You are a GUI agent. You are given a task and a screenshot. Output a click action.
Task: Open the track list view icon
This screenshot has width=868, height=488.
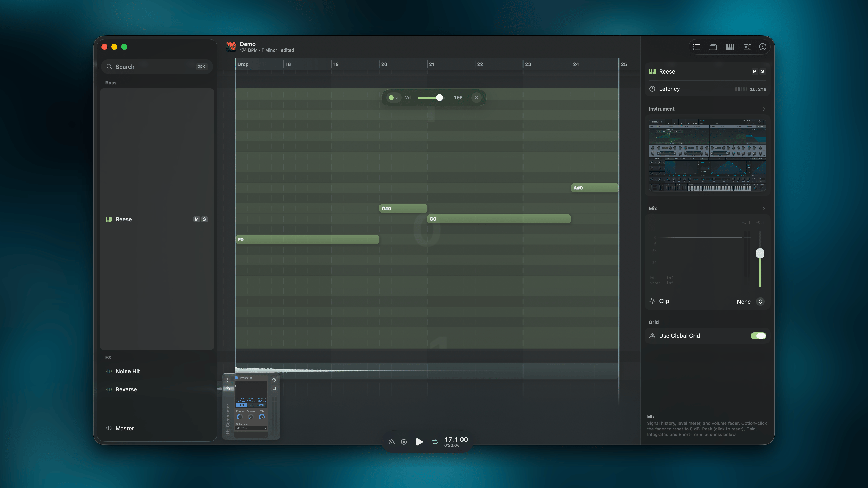[696, 47]
